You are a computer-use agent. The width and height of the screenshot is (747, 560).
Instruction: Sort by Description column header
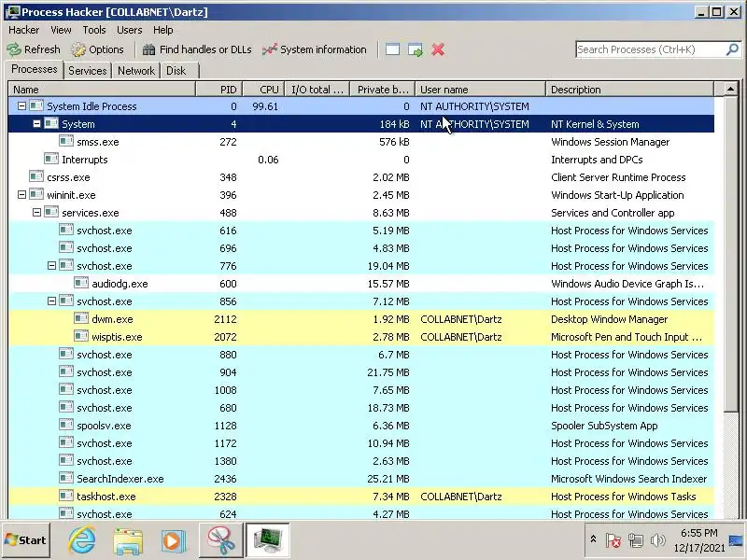(629, 89)
